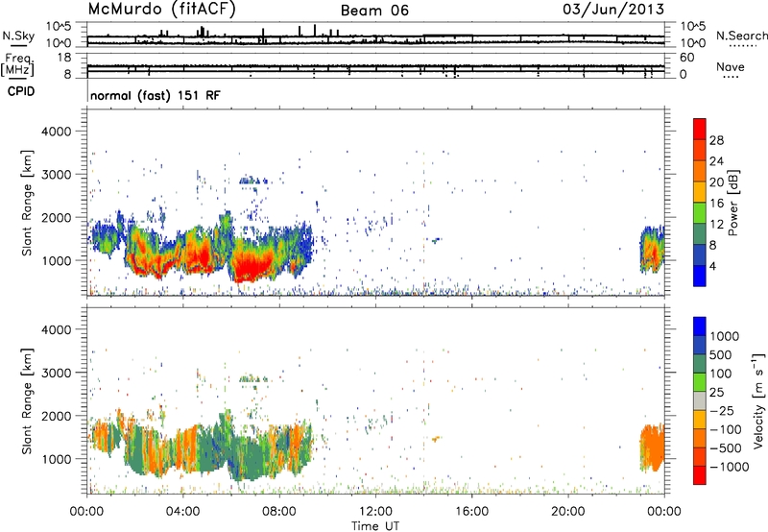
Task: Click the "04:00" time axis tick label
Action: [x=183, y=512]
